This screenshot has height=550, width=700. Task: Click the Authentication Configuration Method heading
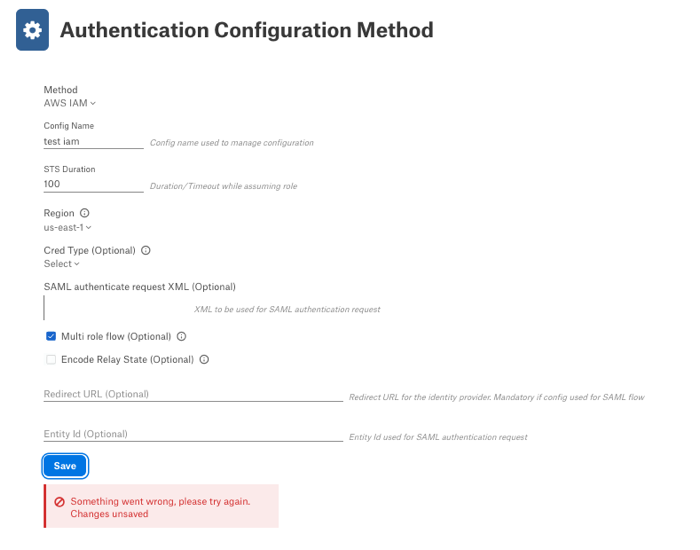(246, 30)
